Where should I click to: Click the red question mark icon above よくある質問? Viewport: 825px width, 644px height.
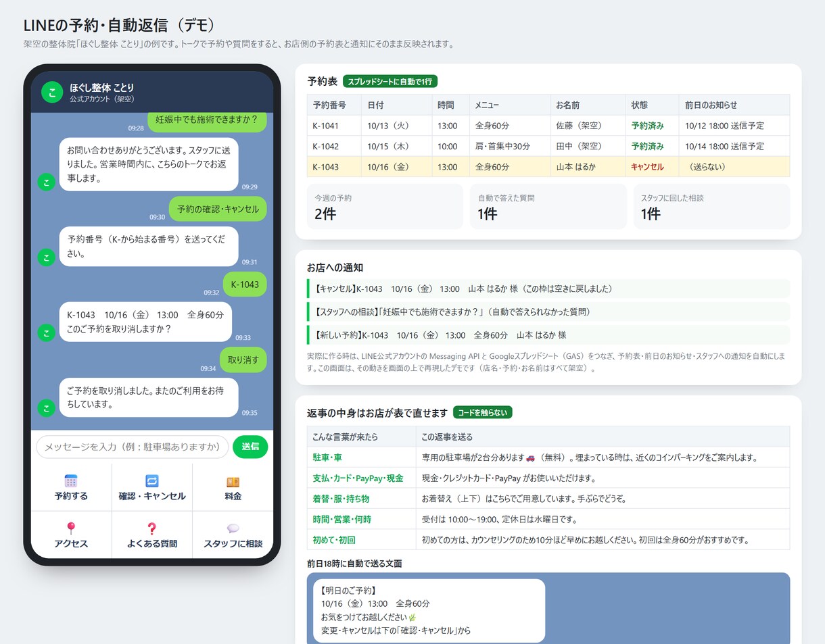click(x=152, y=528)
